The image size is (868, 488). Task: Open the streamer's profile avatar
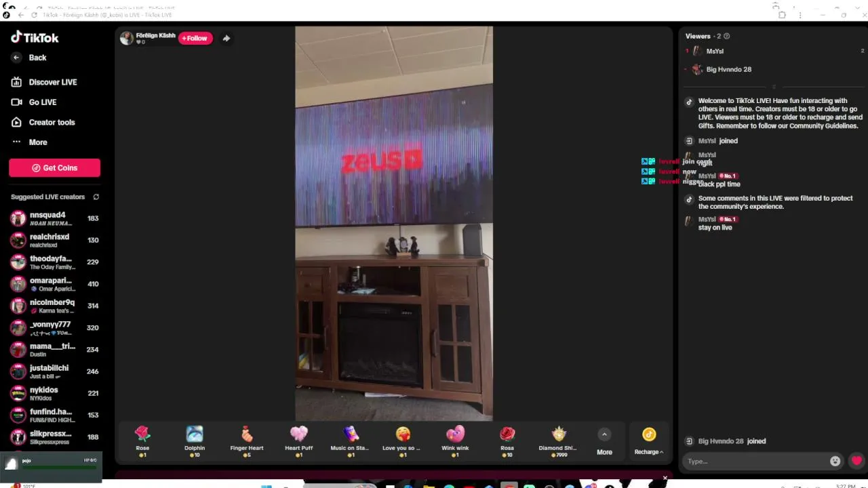127,38
